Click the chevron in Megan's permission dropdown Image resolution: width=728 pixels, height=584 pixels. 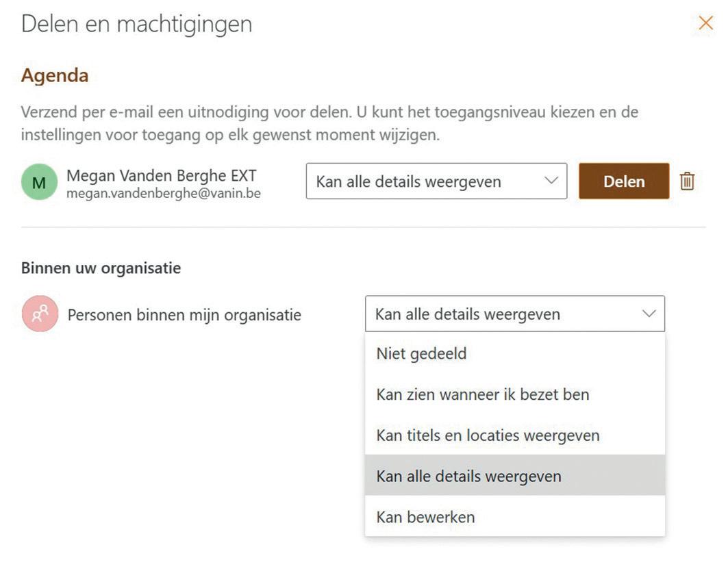(x=551, y=181)
